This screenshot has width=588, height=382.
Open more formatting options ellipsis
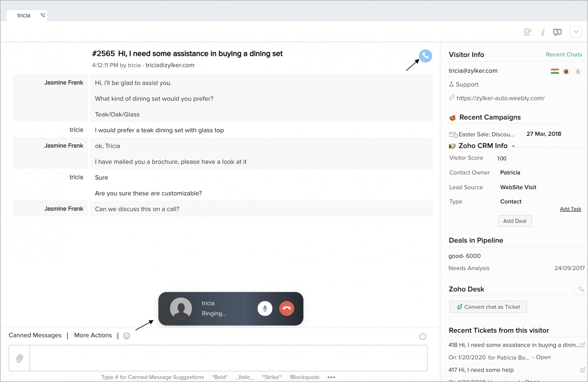[331, 377]
